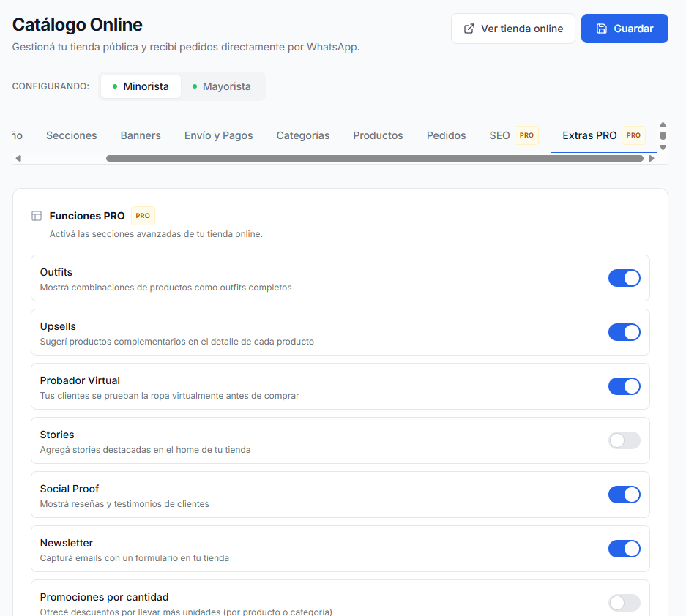Click the external link icon in Ver tienda online
The height and width of the screenshot is (616, 686).
(469, 29)
